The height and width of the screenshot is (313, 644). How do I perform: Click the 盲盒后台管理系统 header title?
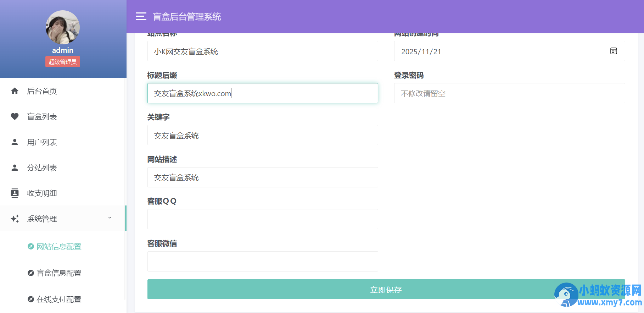click(x=187, y=17)
